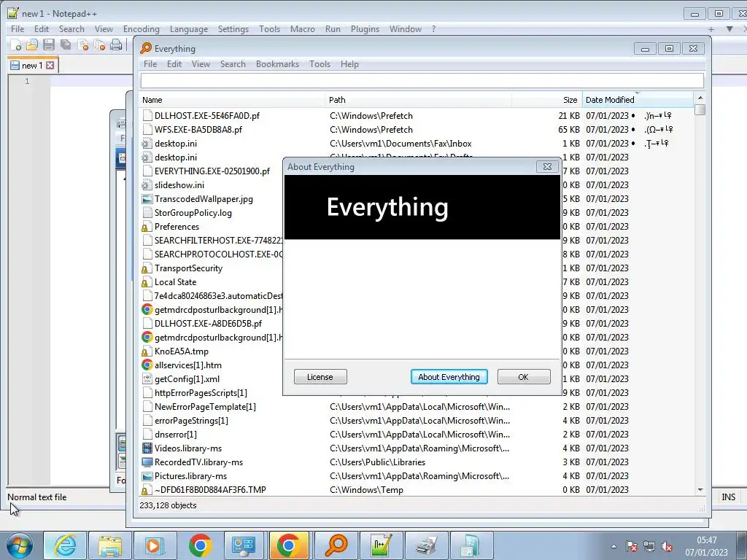This screenshot has width=747, height=560.
Task: Select errorPageStrings[1] file
Action: 191,421
